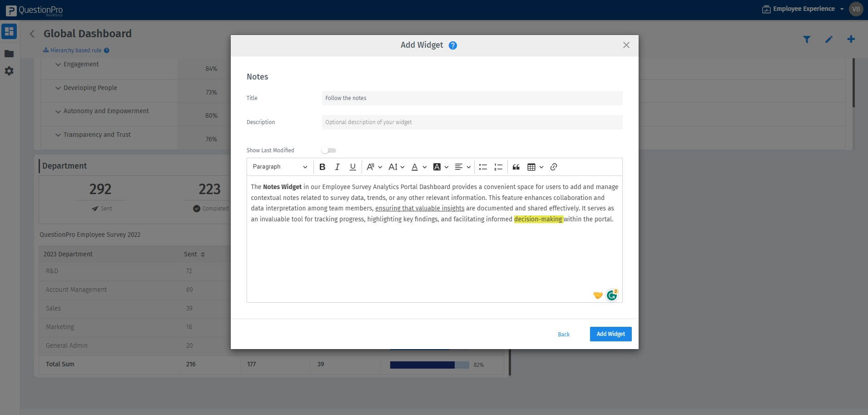Insert a bulleted list

pos(483,167)
